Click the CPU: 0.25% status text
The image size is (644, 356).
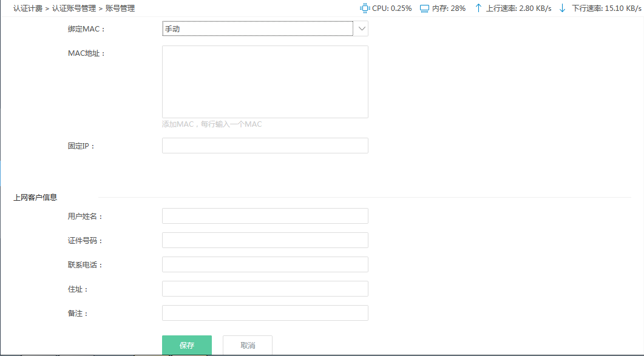tap(392, 8)
